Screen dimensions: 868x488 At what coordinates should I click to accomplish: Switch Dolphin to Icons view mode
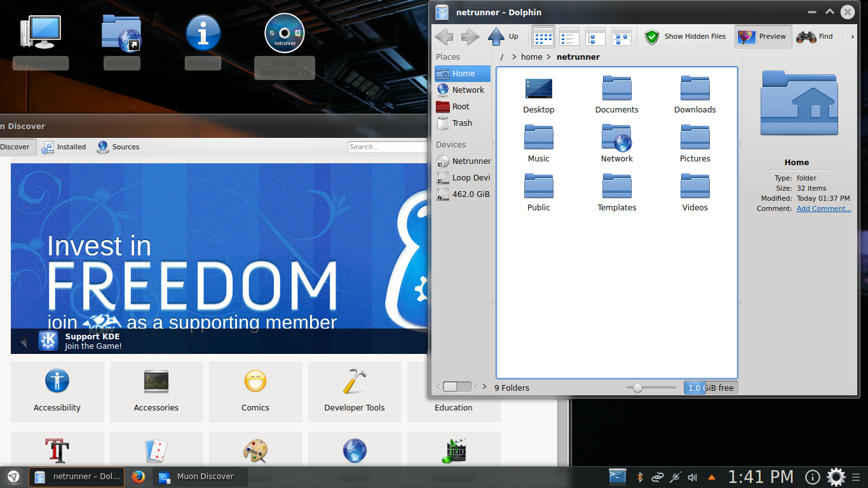543,37
